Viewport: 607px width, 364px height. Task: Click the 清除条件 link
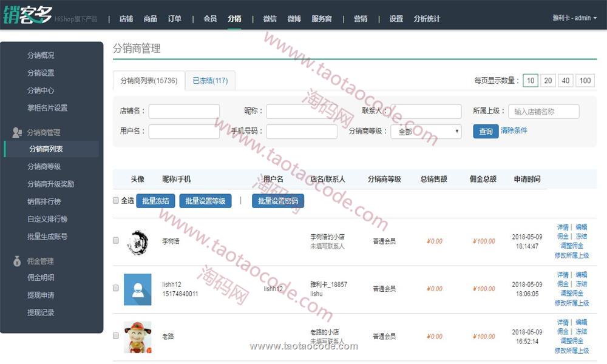click(x=514, y=130)
